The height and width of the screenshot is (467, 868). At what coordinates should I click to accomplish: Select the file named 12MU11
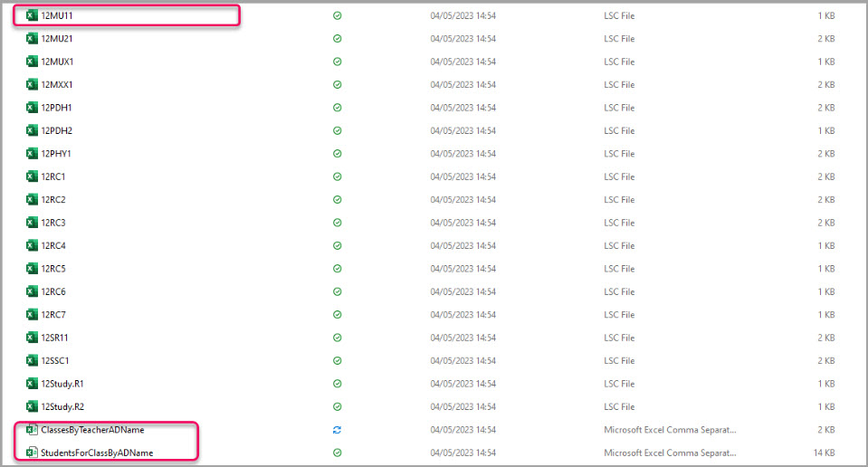pos(56,15)
